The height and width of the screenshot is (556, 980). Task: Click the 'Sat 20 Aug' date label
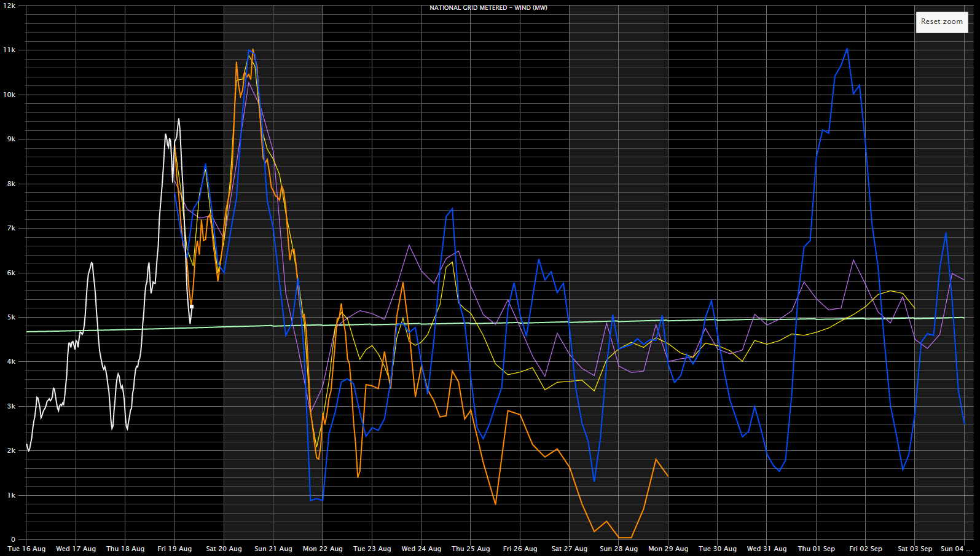(224, 549)
